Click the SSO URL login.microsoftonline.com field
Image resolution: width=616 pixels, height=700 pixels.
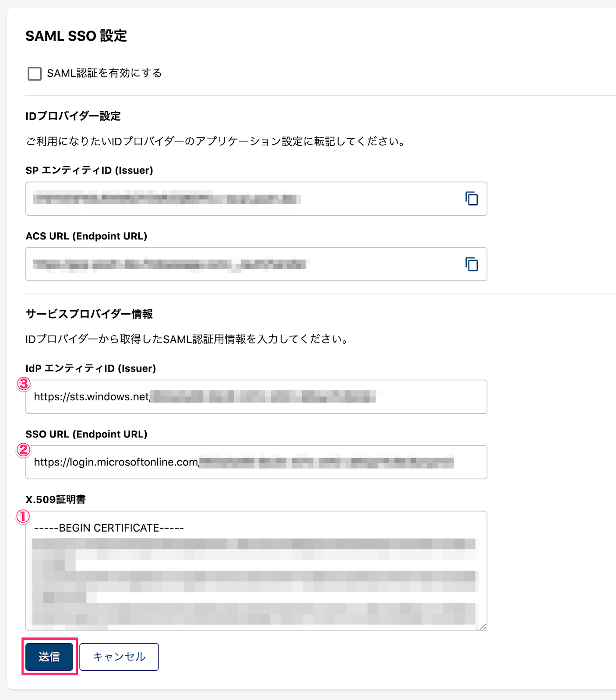pyautogui.click(x=256, y=462)
